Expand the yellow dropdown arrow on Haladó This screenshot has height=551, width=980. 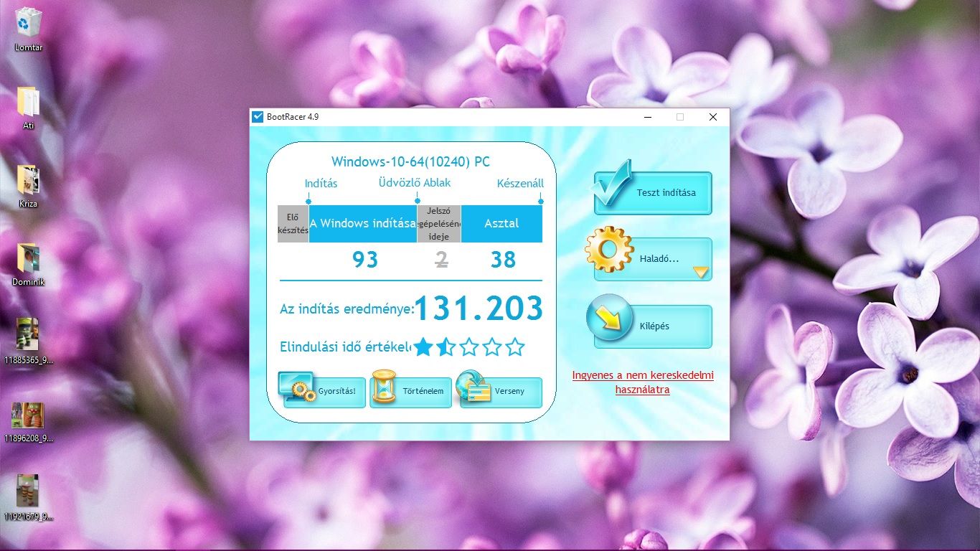click(x=701, y=272)
